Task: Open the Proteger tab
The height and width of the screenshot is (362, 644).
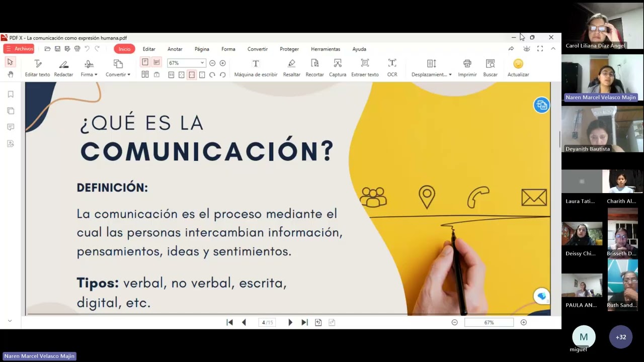Action: tap(289, 49)
